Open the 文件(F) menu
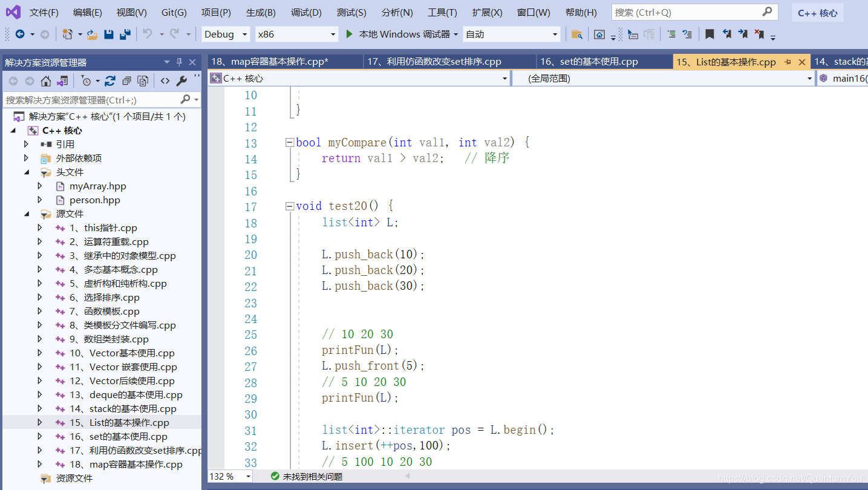868x490 pixels. pos(44,12)
